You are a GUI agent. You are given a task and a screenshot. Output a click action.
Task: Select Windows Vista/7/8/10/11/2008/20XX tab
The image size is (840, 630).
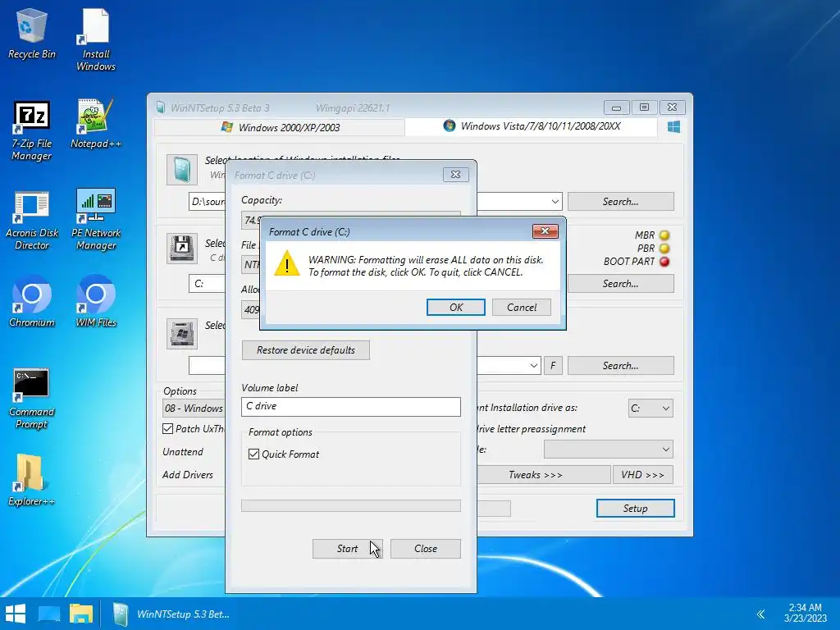(532, 126)
